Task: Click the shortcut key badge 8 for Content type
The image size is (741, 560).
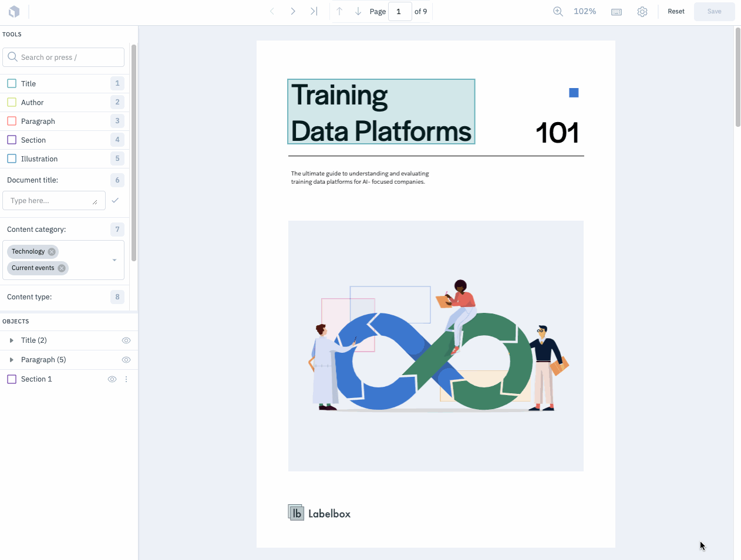Action: (x=117, y=297)
